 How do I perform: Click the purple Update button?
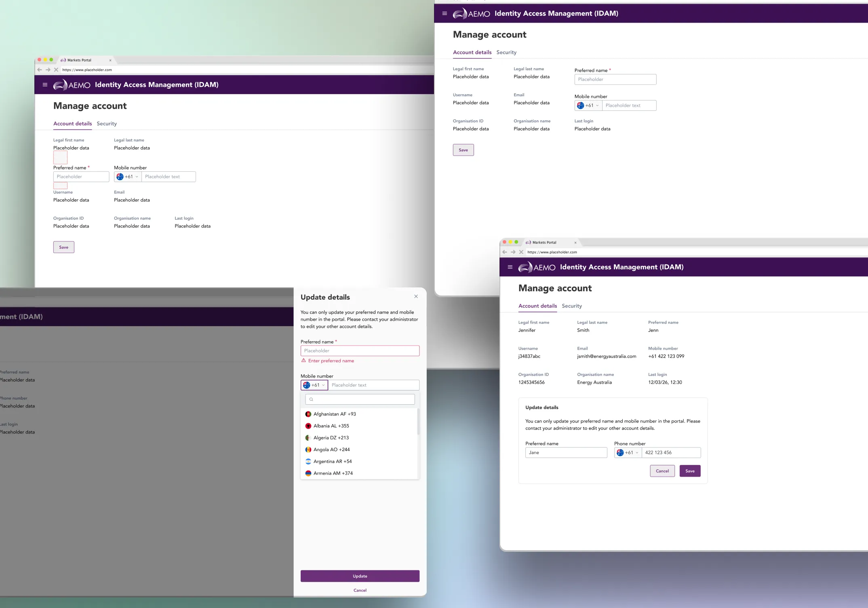pyautogui.click(x=360, y=576)
